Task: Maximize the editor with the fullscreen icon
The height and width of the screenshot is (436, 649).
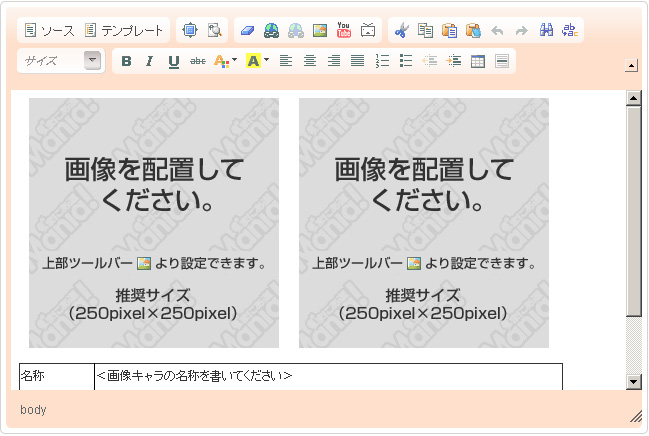Action: 192,31
